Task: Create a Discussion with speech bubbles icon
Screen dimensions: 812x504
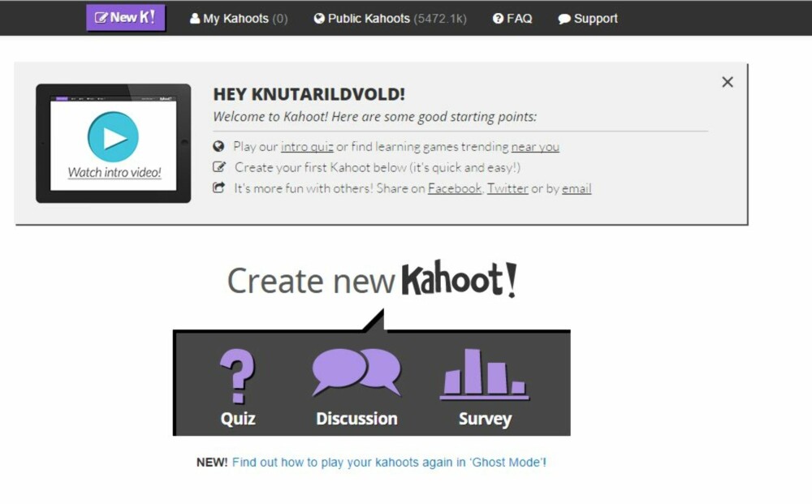Action: pos(356,372)
